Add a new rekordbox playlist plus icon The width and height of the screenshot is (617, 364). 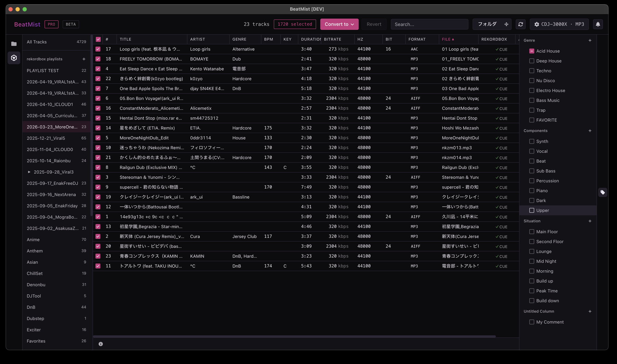point(84,59)
